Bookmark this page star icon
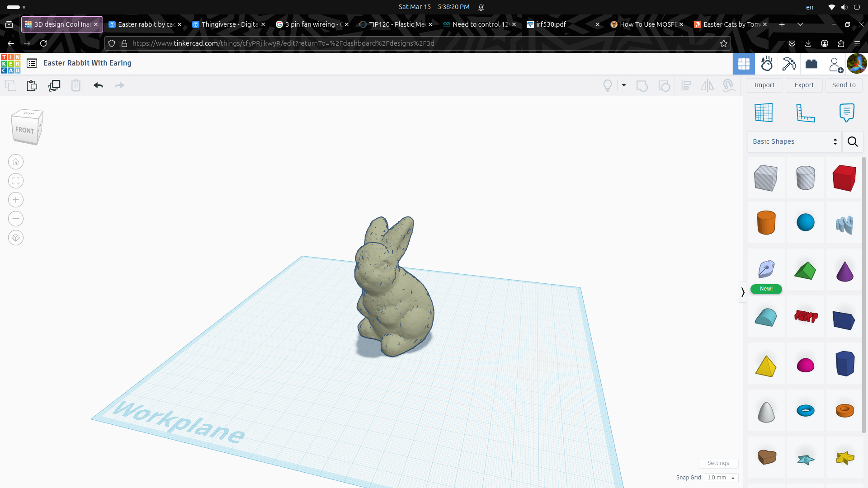Image resolution: width=868 pixels, height=488 pixels. 723,43
